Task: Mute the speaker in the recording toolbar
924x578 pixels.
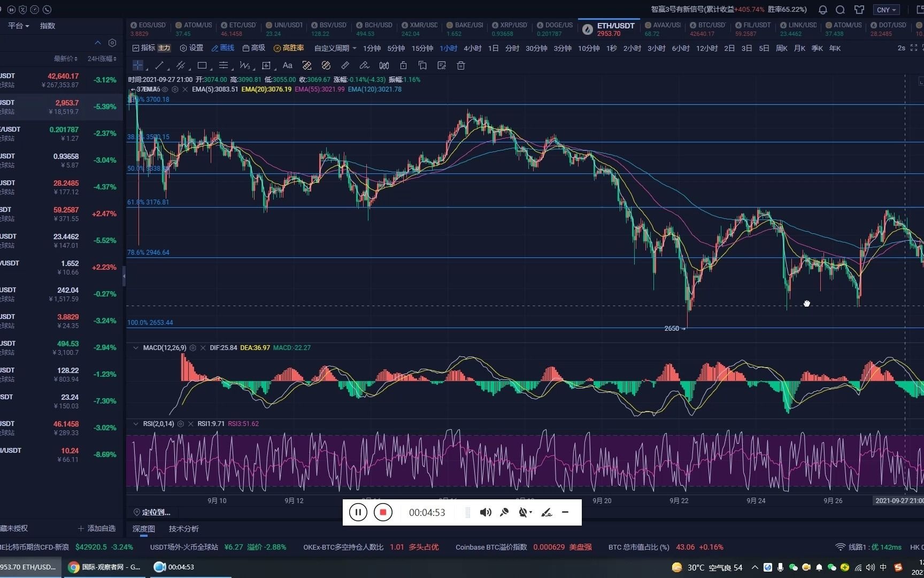Action: [x=486, y=512]
